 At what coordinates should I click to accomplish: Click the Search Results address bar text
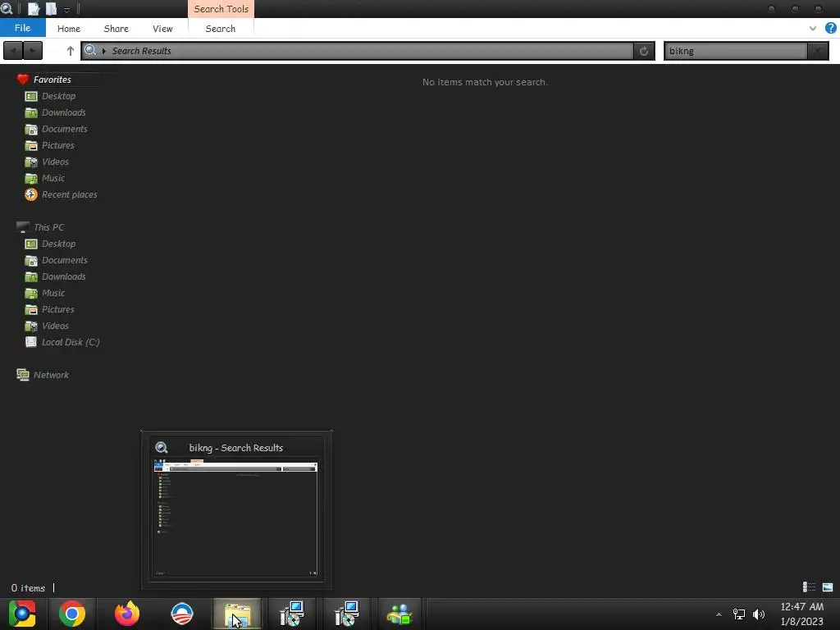[141, 51]
